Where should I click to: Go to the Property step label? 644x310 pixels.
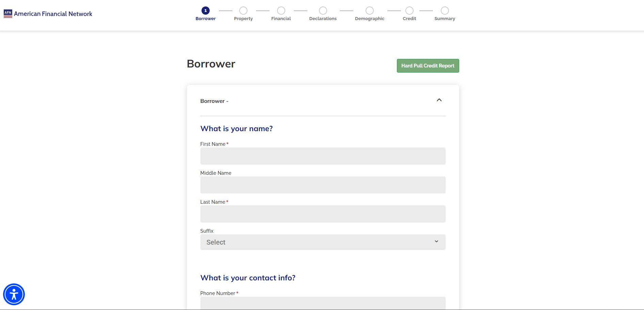pyautogui.click(x=243, y=19)
